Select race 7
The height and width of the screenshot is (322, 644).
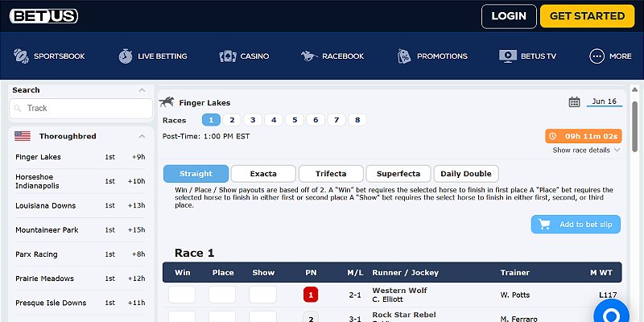click(x=336, y=120)
